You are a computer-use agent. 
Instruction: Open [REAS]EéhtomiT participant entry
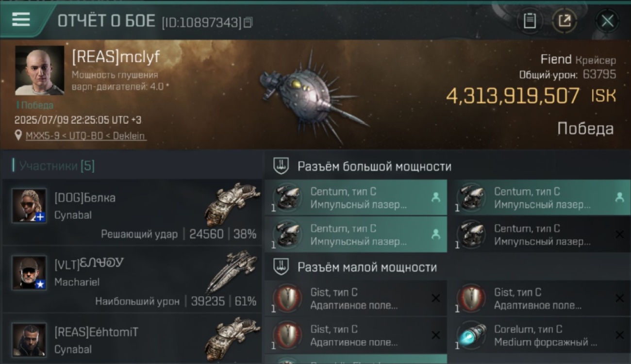[132, 339]
